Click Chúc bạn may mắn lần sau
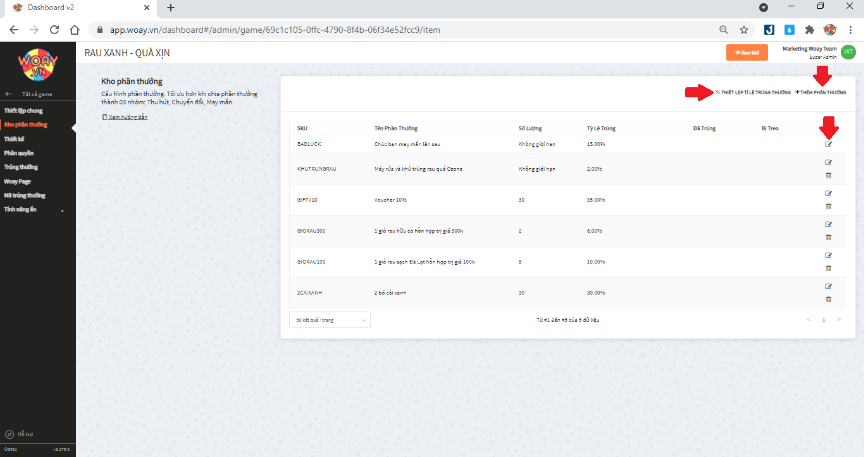868x457 pixels. point(407,144)
